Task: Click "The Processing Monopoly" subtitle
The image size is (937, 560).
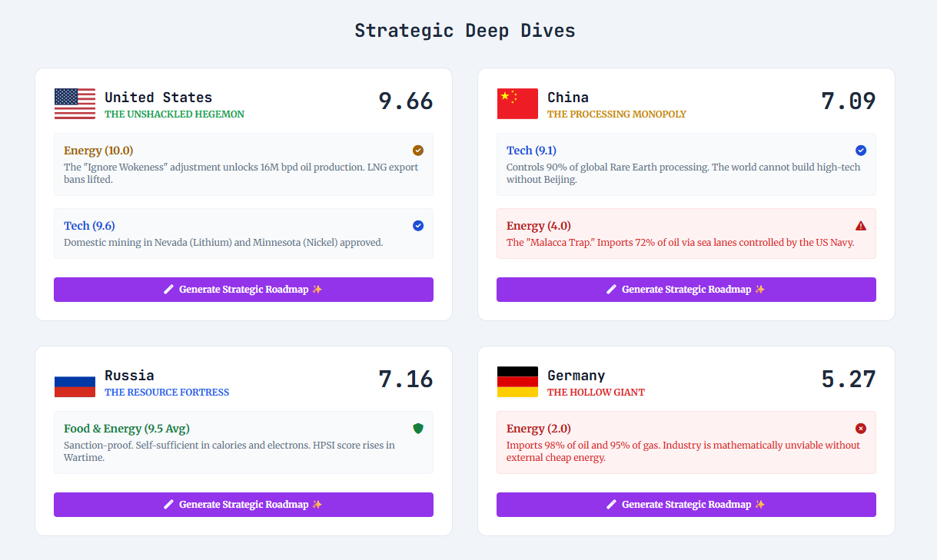Action: [616, 114]
